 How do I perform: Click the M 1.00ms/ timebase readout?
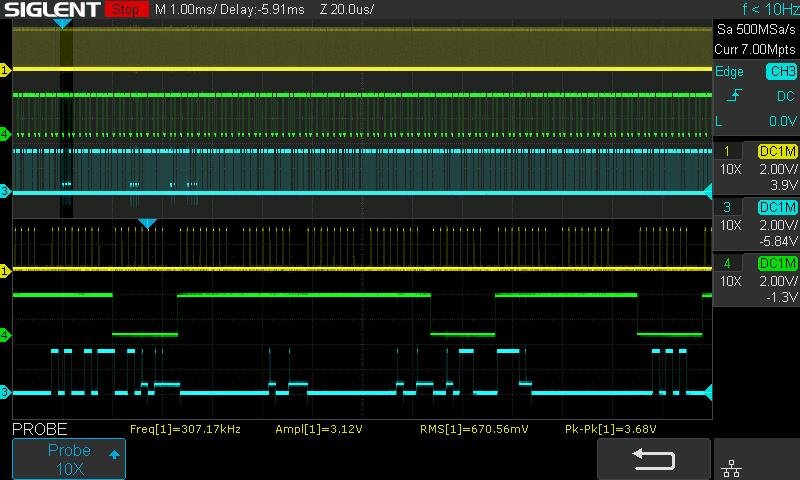click(x=190, y=9)
